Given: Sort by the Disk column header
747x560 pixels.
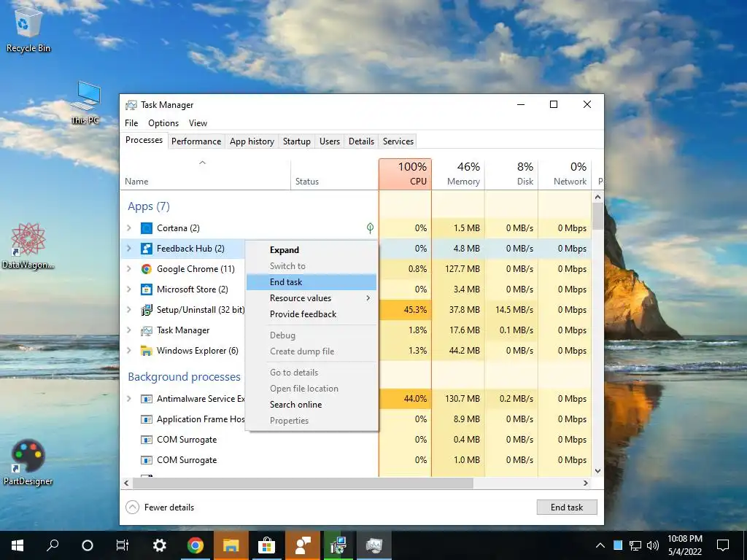Looking at the screenshot, I should coord(511,175).
